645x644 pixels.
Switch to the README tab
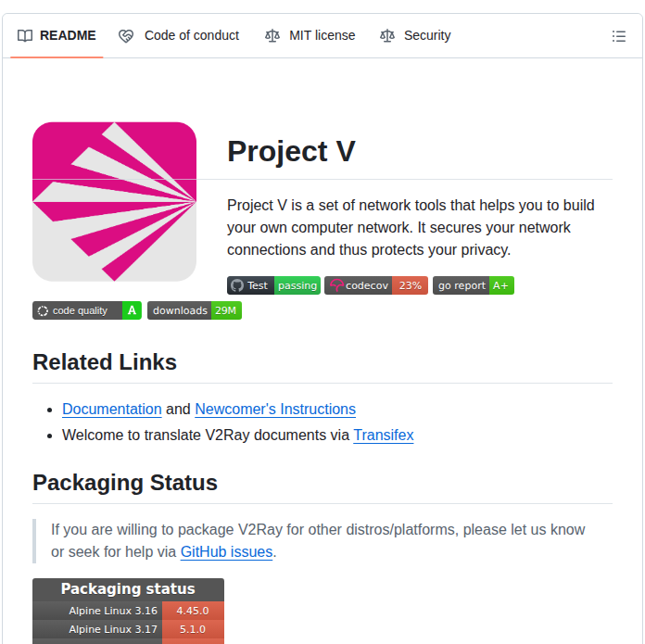point(57,36)
